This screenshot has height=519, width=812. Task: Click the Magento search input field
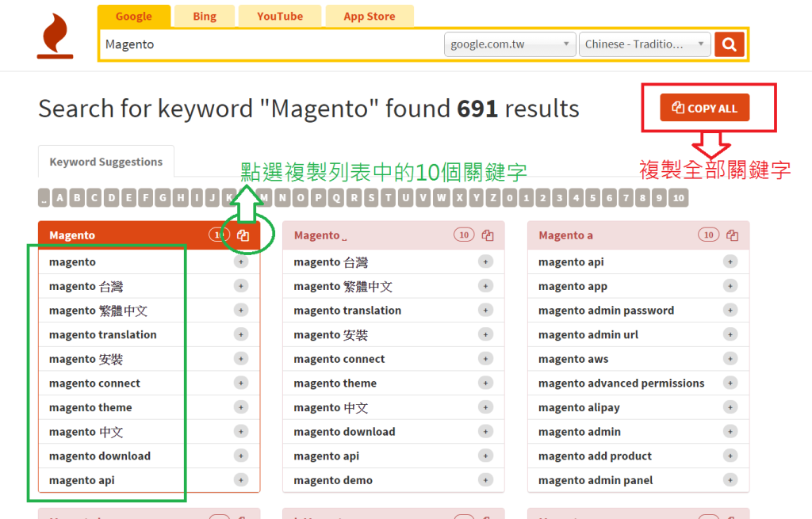pos(270,44)
